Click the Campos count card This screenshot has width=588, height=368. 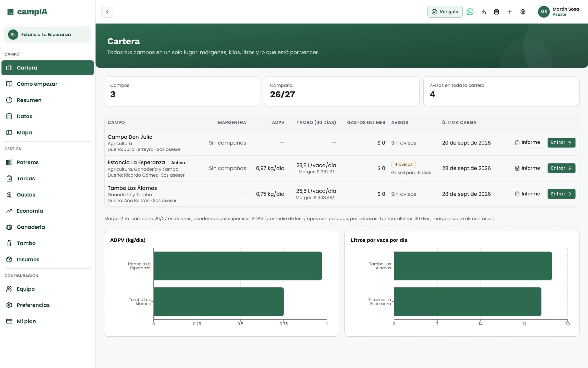tap(182, 91)
